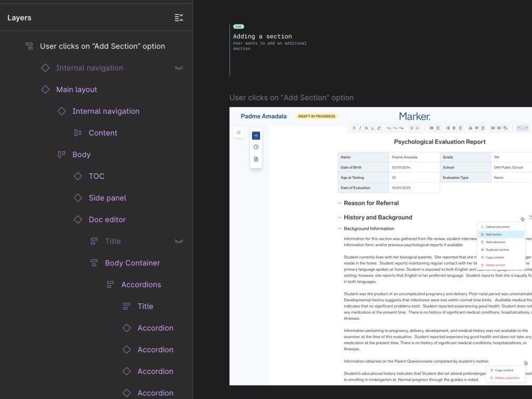Collapse all layers in the Layers panel
This screenshot has height=399, width=532.
click(x=179, y=18)
